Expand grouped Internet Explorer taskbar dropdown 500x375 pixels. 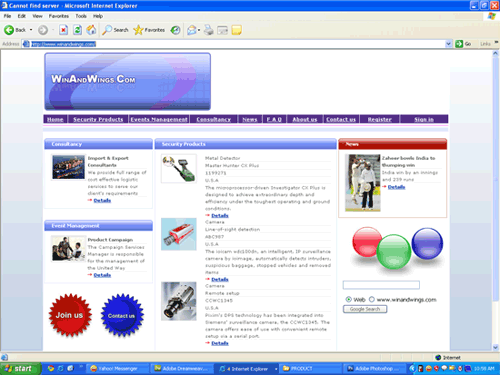tap(276, 369)
